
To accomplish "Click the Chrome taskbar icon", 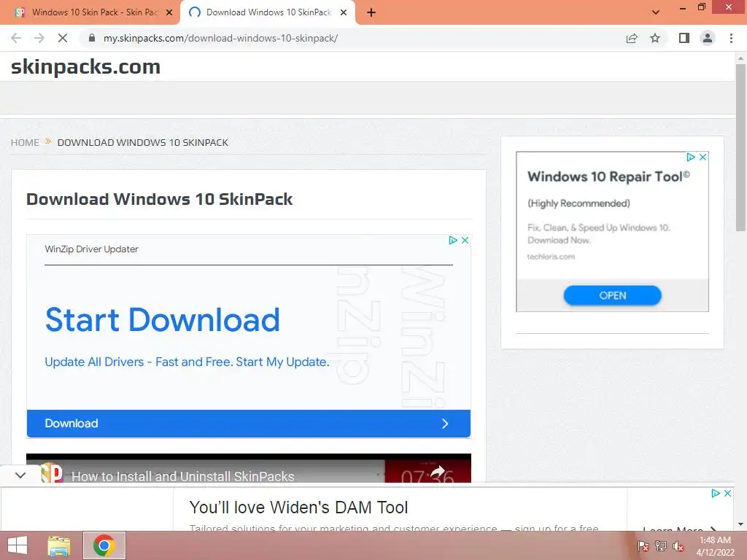I will tap(104, 545).
